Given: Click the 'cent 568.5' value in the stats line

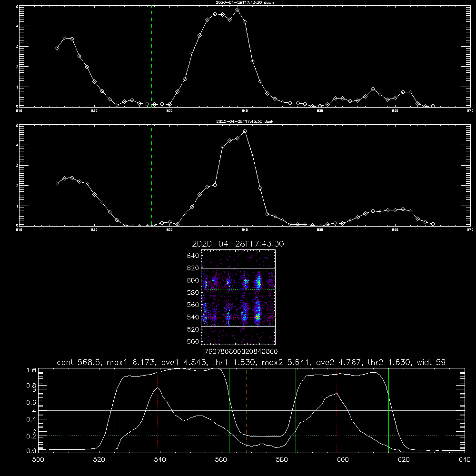Looking at the screenshot, I should tap(78, 362).
